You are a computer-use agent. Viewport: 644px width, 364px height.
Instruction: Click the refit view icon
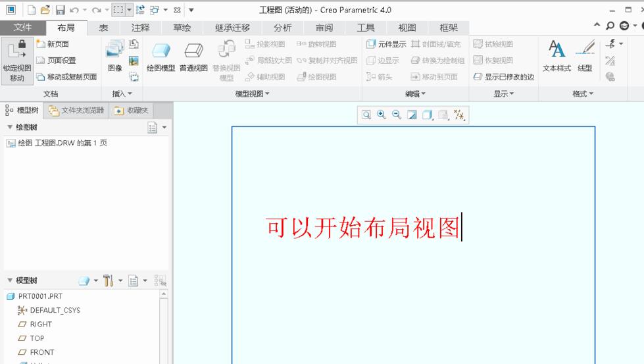click(366, 115)
